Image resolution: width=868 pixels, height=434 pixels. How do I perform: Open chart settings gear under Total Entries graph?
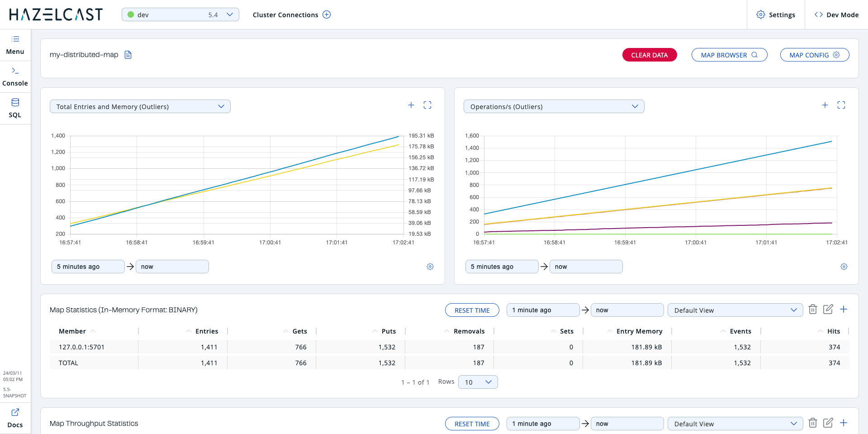[430, 267]
